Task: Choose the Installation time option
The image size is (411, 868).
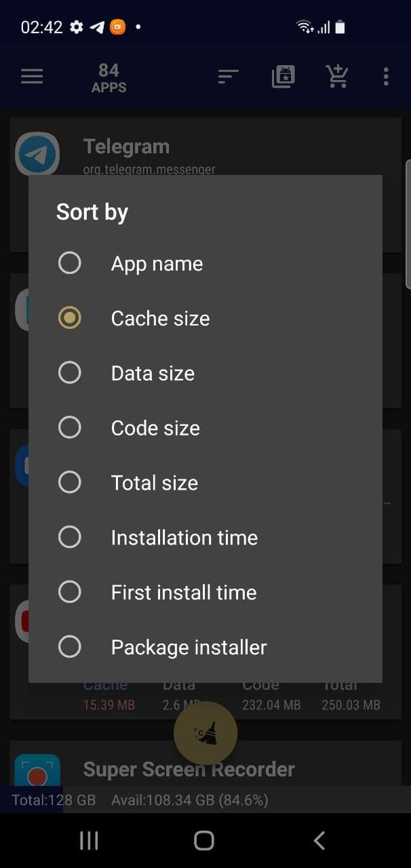Action: pyautogui.click(x=184, y=538)
